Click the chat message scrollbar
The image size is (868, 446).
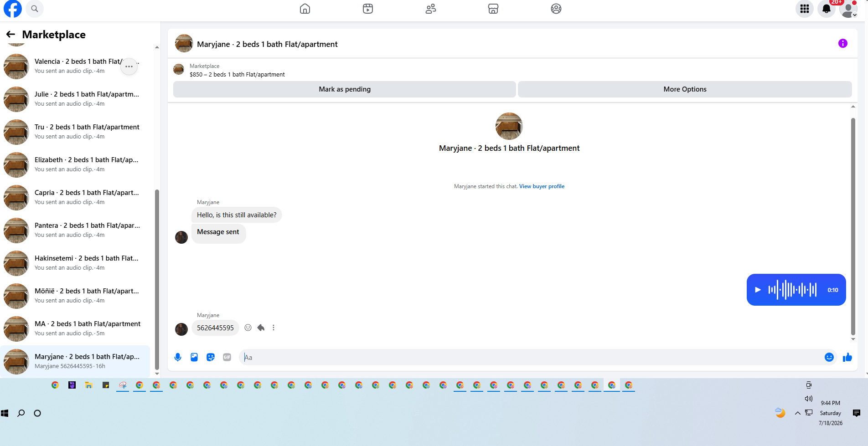pyautogui.click(x=853, y=227)
